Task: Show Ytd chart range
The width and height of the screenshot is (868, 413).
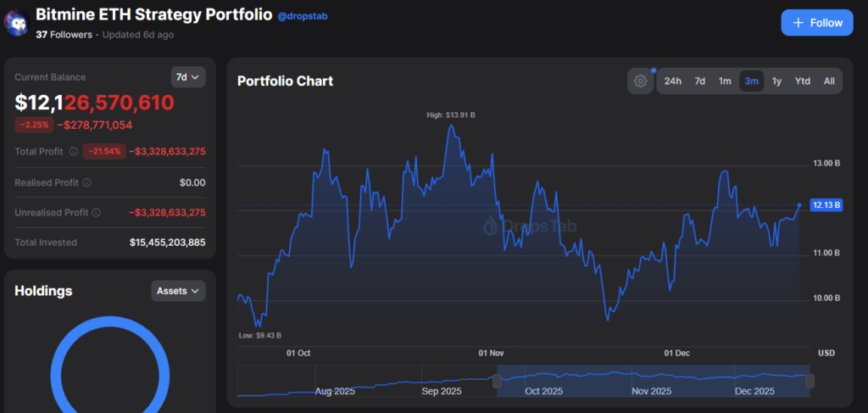Action: click(x=802, y=81)
